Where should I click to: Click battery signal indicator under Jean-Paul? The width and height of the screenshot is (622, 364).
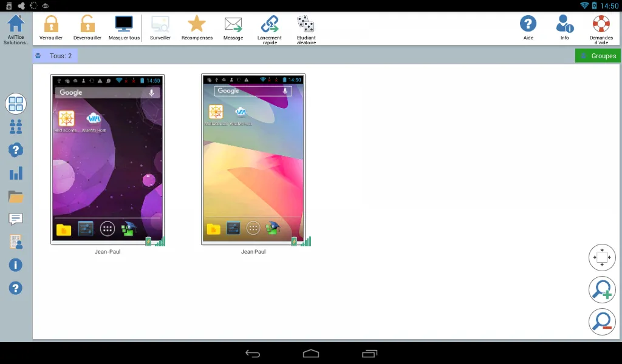tap(155, 241)
